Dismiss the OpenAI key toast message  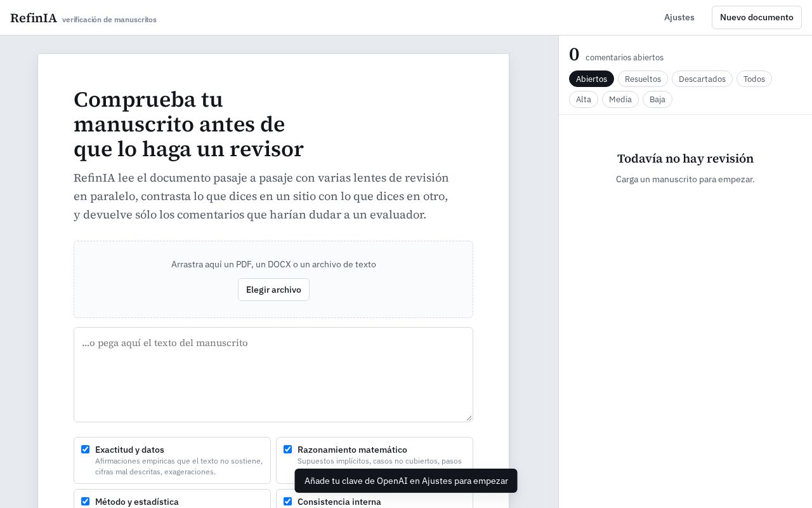tap(406, 481)
